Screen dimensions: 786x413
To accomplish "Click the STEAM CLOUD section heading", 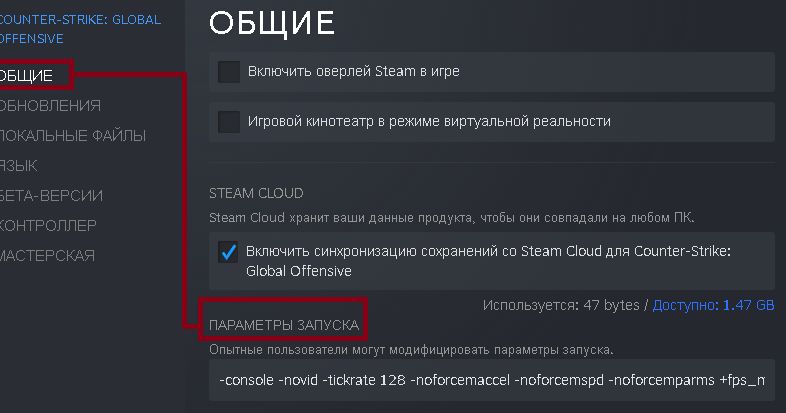I will 256,193.
